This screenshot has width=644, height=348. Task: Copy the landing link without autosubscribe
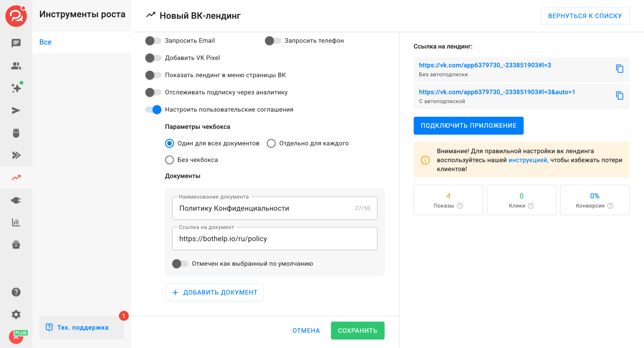coord(619,69)
